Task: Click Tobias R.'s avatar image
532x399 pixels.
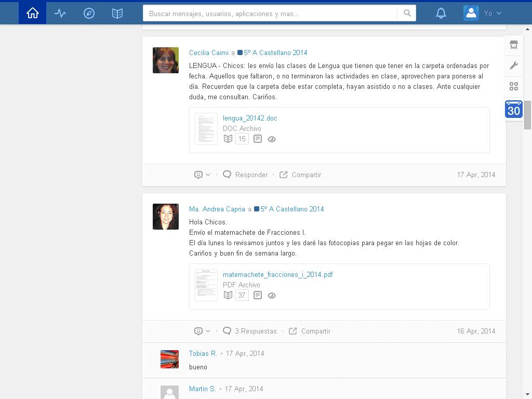Action: pos(170,360)
